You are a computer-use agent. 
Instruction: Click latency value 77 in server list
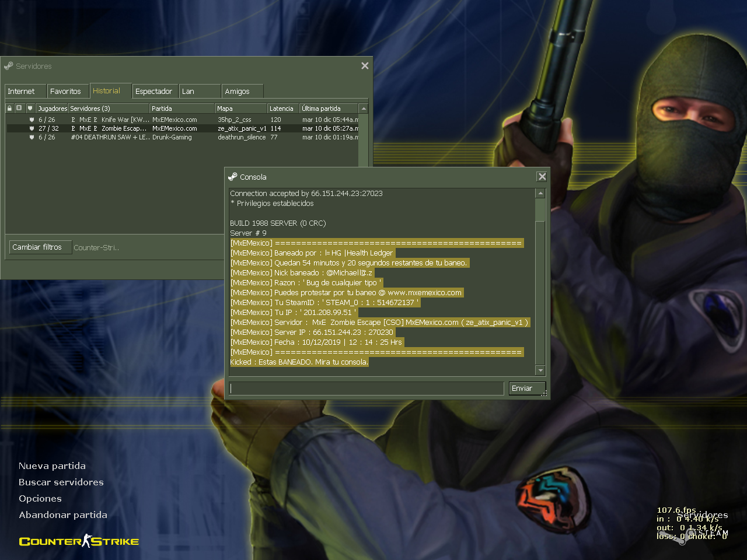point(274,137)
